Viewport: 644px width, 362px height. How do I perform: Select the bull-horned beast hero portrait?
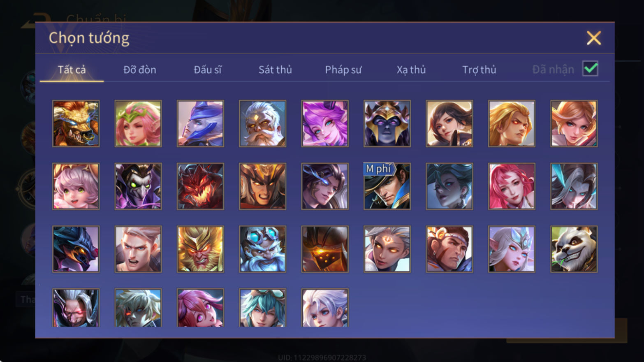tap(76, 124)
